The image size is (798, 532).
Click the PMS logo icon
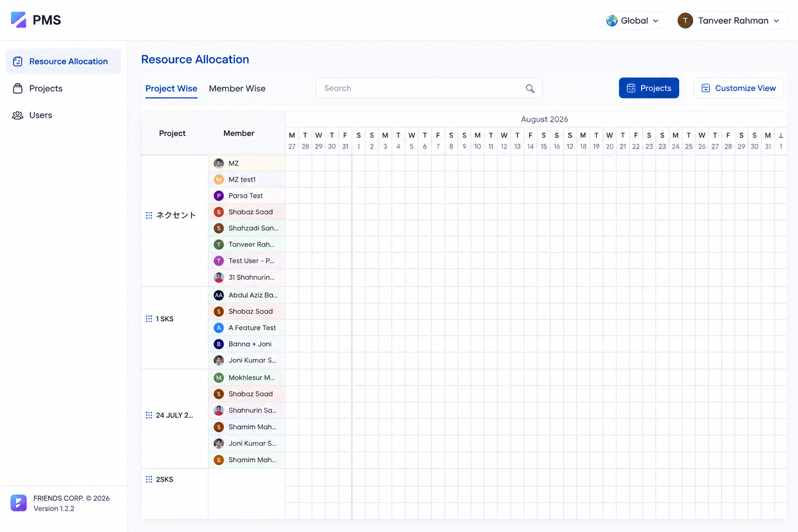pyautogui.click(x=18, y=20)
